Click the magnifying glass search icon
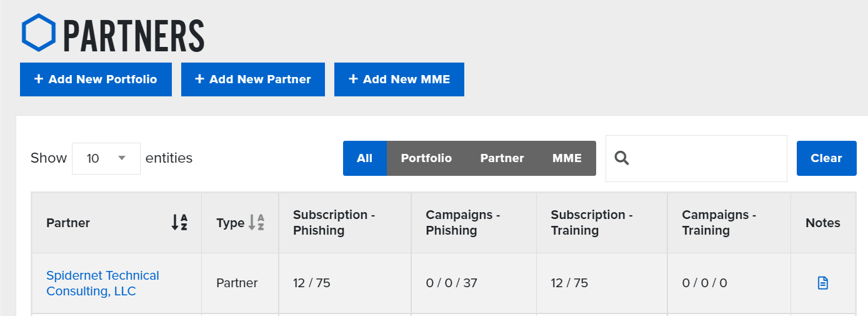Screen dimensions: 868x316 coord(622,158)
